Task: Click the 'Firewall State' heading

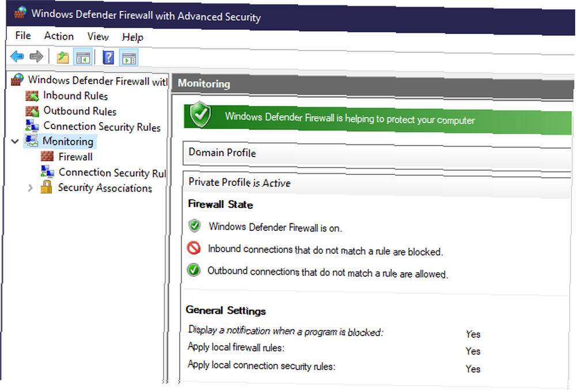Action: pyautogui.click(x=221, y=204)
